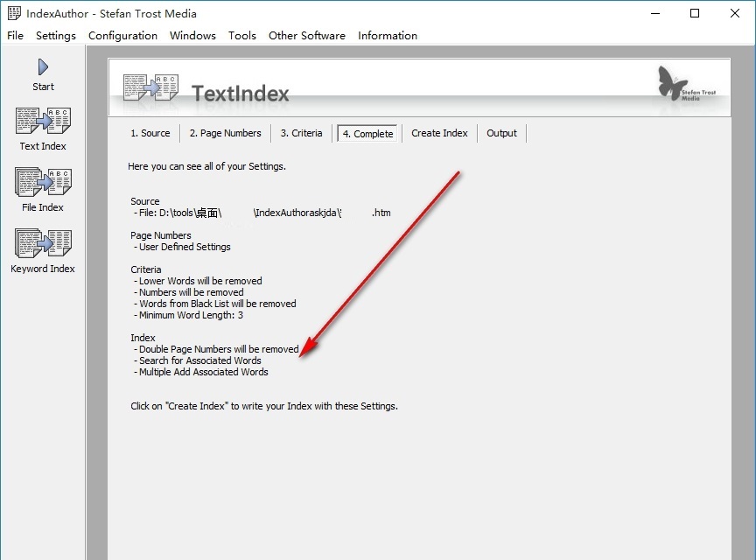Click 'Double Page Numbers will be removed' line

[216, 349]
